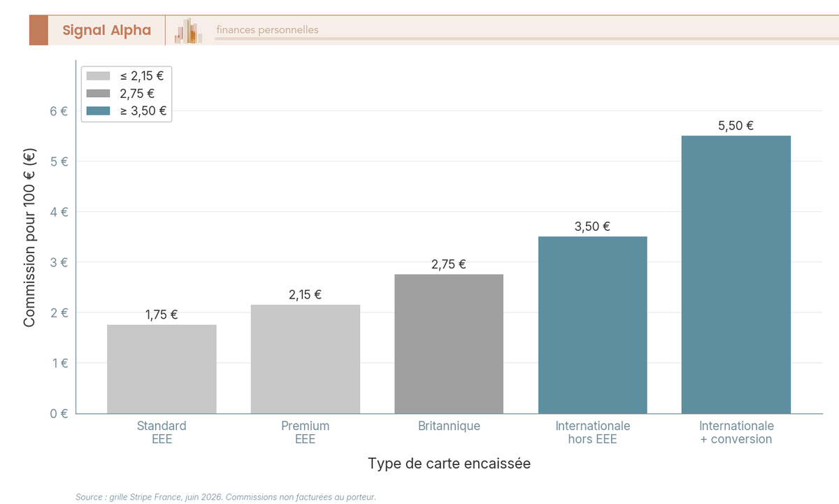
Task: Click the Stripe France source footnote
Action: [x=226, y=497]
